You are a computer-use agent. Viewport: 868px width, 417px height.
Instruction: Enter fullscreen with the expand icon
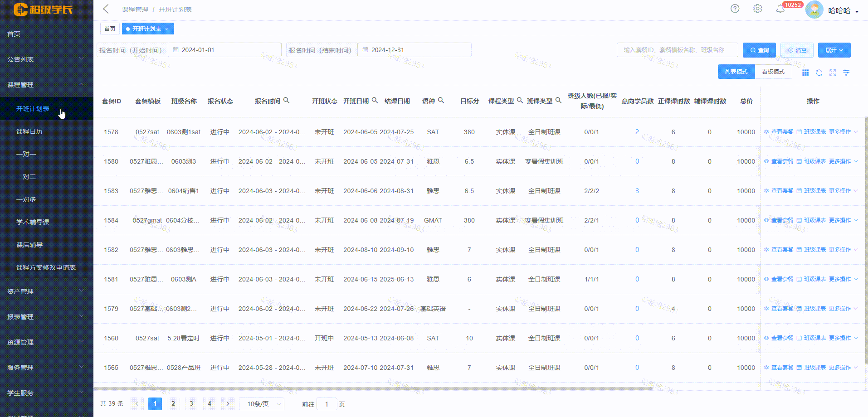[x=833, y=73]
